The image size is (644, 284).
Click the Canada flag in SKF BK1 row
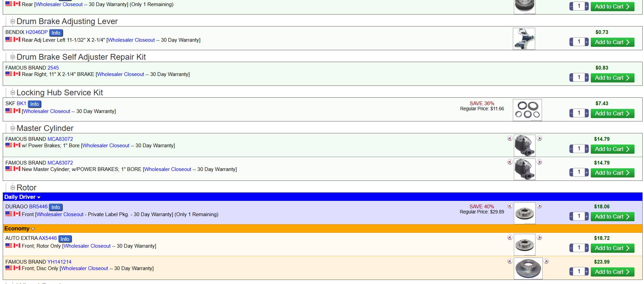coord(17,111)
